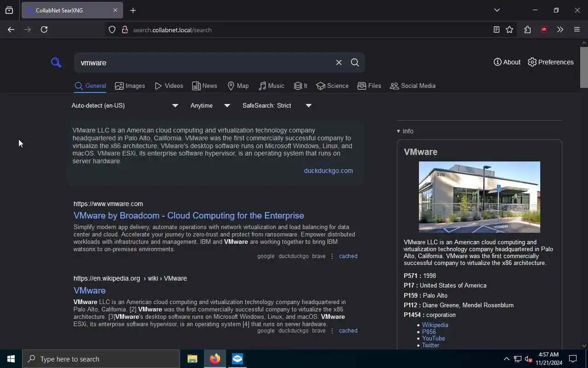This screenshot has width=588, height=368.
Task: Focus the search query input field
Action: tap(204, 63)
